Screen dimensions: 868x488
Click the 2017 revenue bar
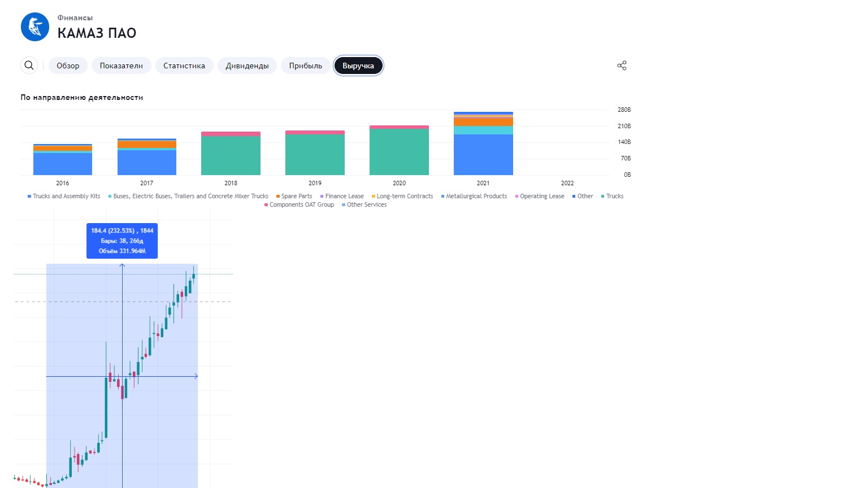point(147,157)
